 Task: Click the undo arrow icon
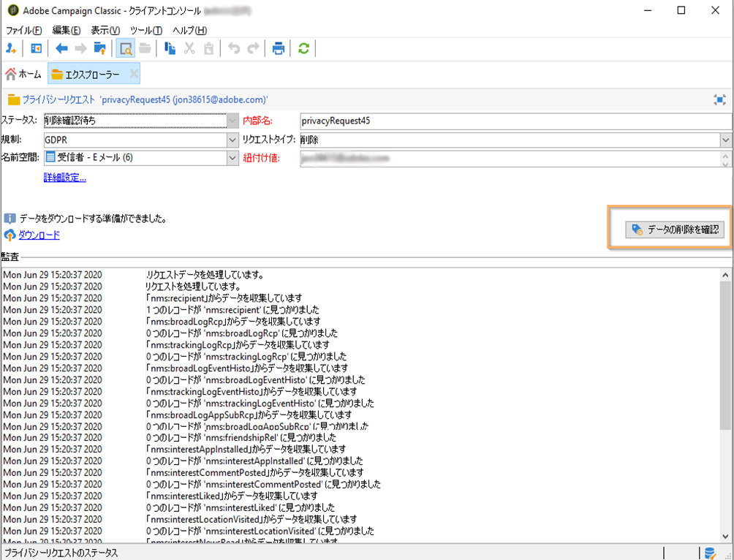[234, 48]
